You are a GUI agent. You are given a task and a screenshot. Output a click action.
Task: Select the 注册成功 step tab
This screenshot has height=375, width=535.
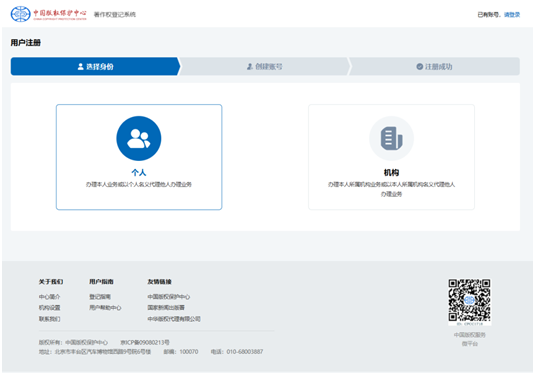coord(434,66)
